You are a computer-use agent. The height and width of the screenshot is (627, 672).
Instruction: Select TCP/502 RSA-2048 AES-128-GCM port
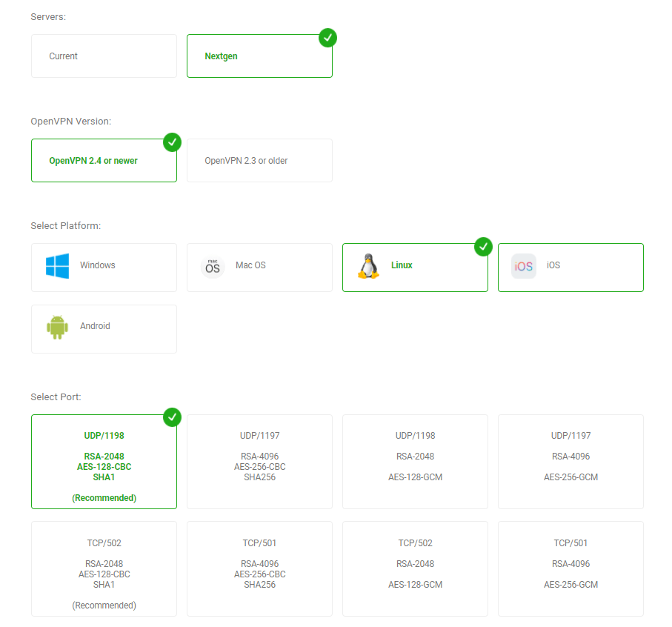(416, 569)
